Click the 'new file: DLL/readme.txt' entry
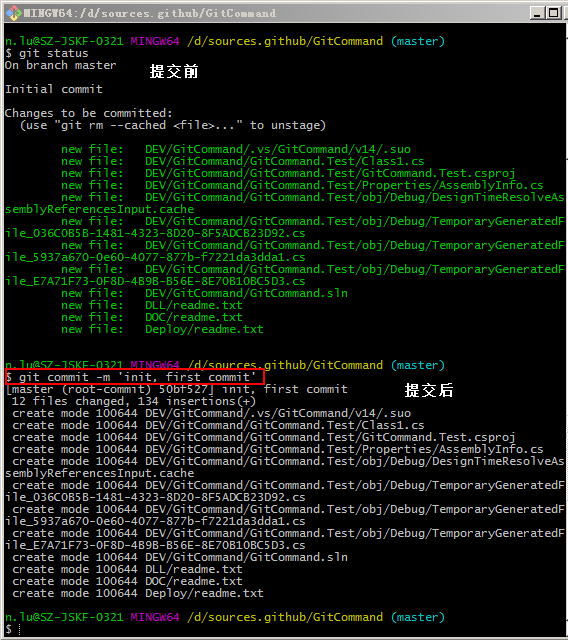 pos(152,305)
